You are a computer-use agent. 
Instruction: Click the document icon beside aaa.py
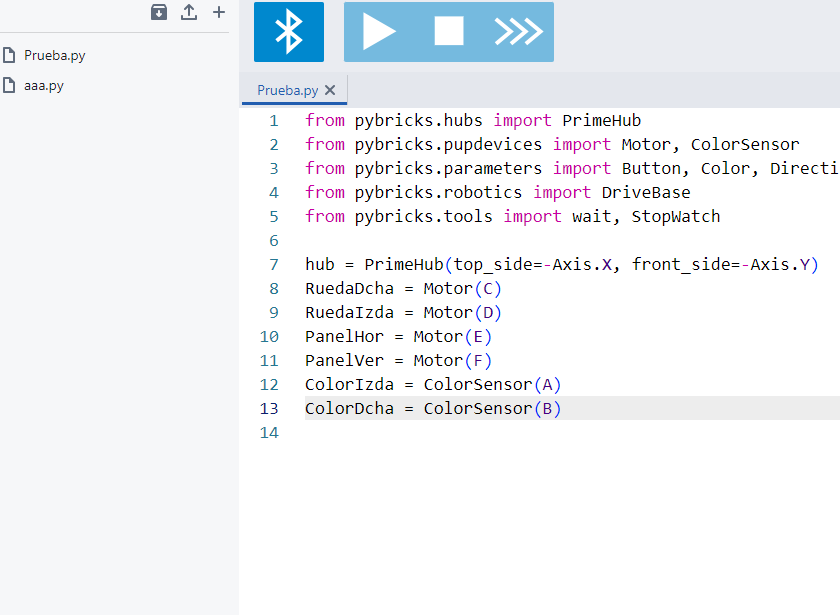9,85
